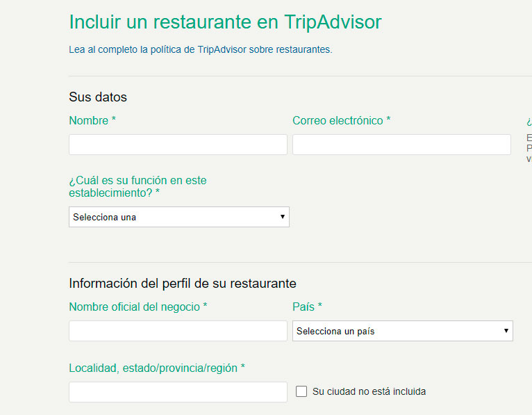Click the 'Nombre *' label

point(92,120)
